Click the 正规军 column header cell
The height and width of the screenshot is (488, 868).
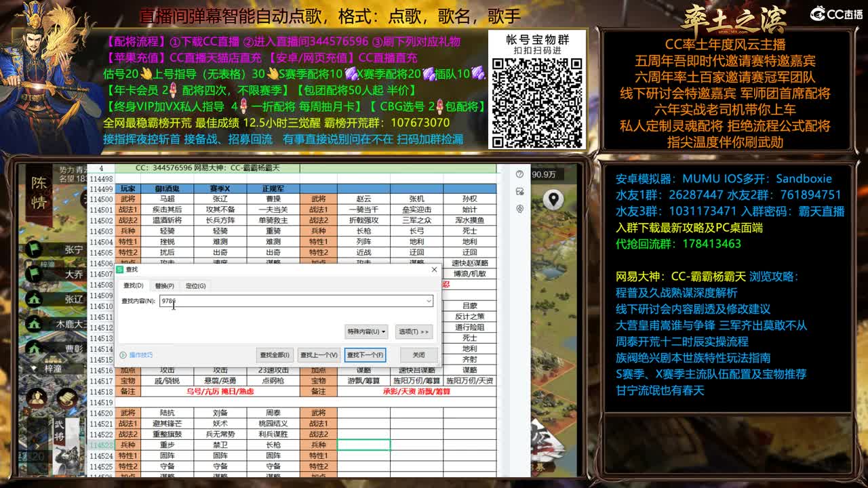pyautogui.click(x=273, y=188)
